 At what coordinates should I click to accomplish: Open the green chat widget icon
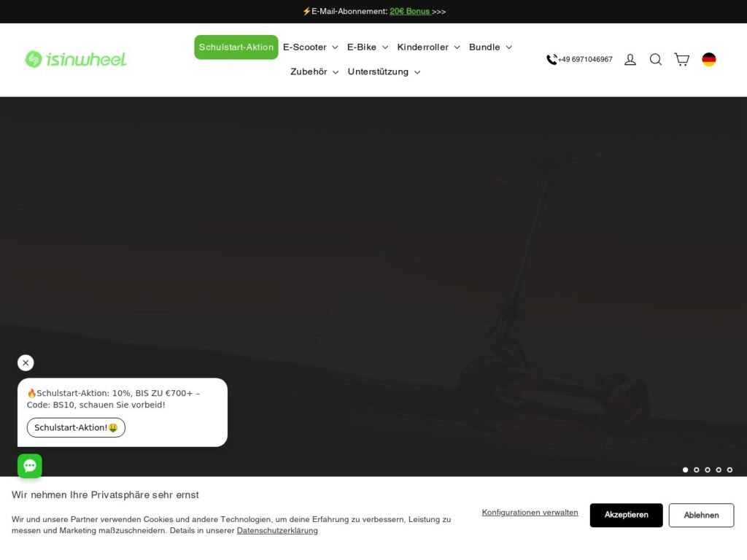(29, 466)
